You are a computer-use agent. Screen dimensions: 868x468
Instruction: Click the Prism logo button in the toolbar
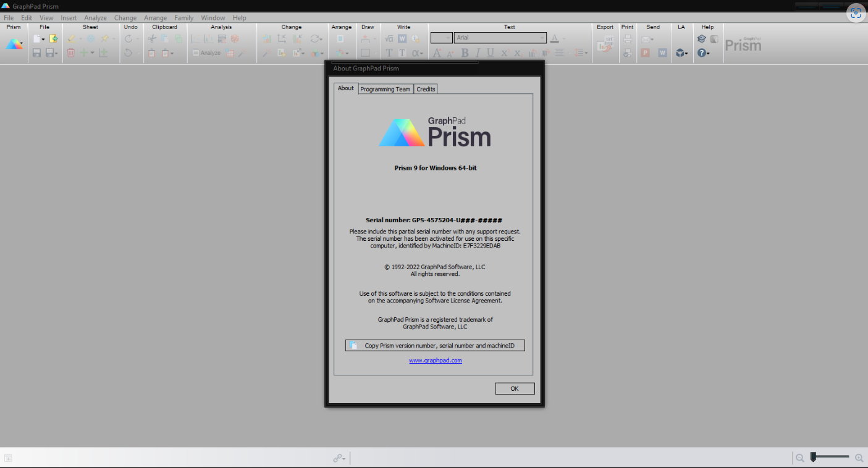(14, 44)
